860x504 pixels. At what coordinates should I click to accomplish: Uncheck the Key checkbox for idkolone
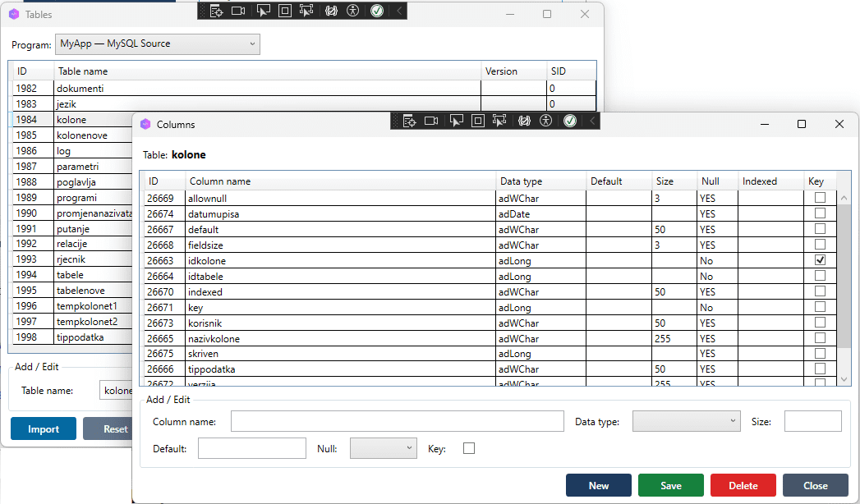pos(820,260)
